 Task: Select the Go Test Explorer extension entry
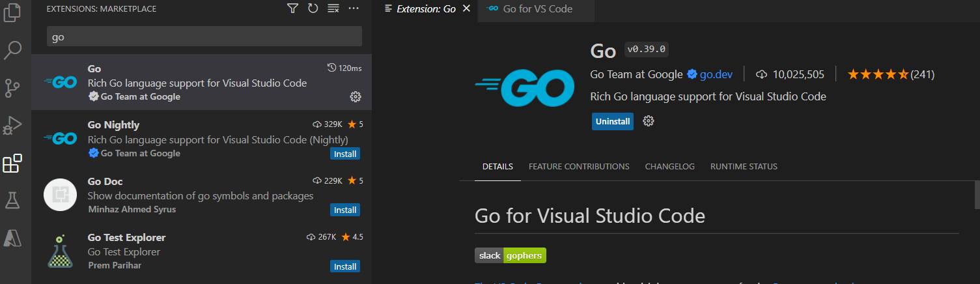tap(201, 251)
